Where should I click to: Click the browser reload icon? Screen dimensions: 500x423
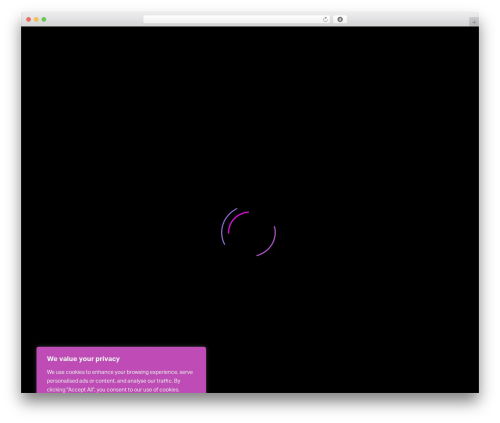pyautogui.click(x=325, y=20)
